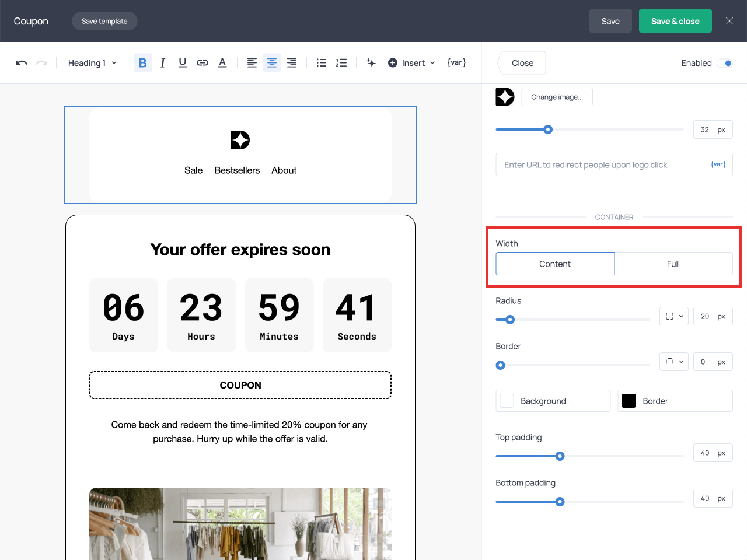
Task: Insert a hyperlink via link icon
Action: pyautogui.click(x=203, y=63)
